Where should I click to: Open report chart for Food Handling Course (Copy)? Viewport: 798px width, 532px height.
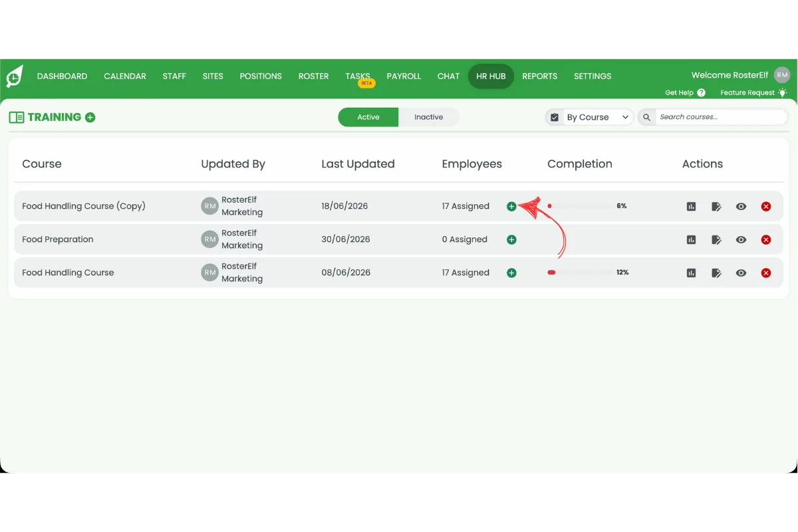692,206
